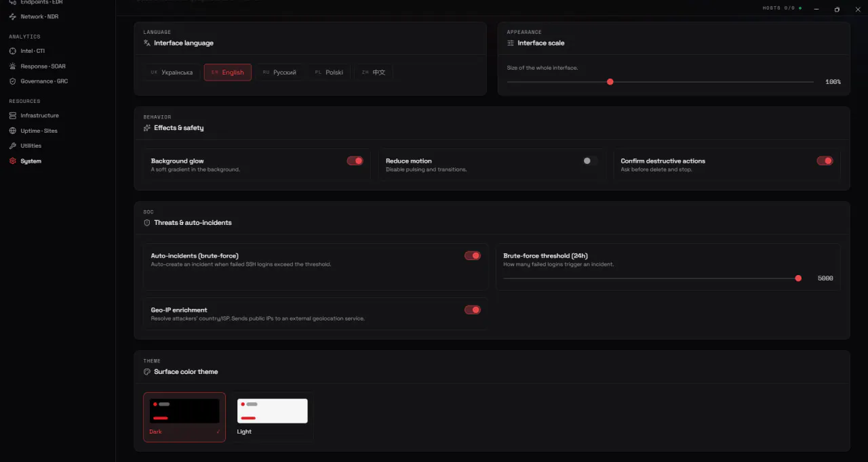The image size is (868, 462).
Task: Switch interface language to Русский
Action: [x=279, y=72]
